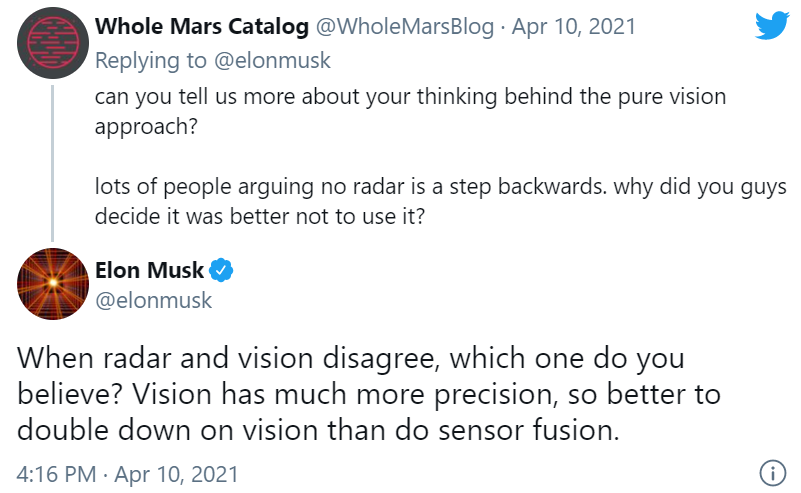
Task: Click the Twitter bird logo
Action: (x=772, y=25)
